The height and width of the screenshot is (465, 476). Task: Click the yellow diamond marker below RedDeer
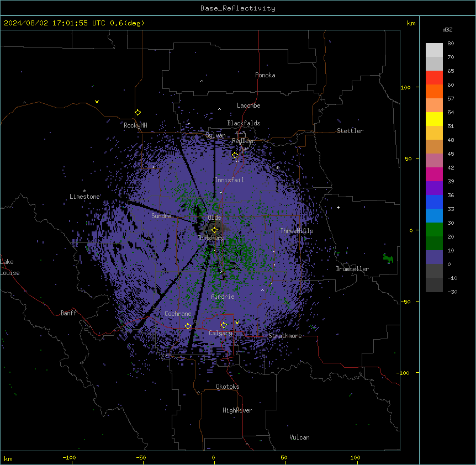235,155
